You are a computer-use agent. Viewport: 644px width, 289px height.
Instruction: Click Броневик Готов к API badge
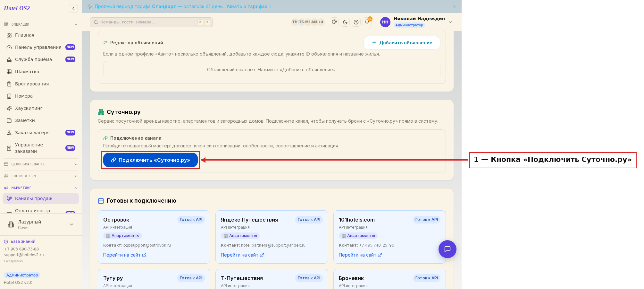pyautogui.click(x=427, y=278)
